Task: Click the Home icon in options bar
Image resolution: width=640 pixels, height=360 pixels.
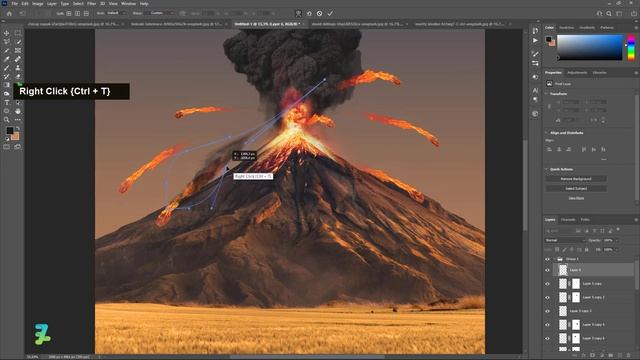Action: 9,13
